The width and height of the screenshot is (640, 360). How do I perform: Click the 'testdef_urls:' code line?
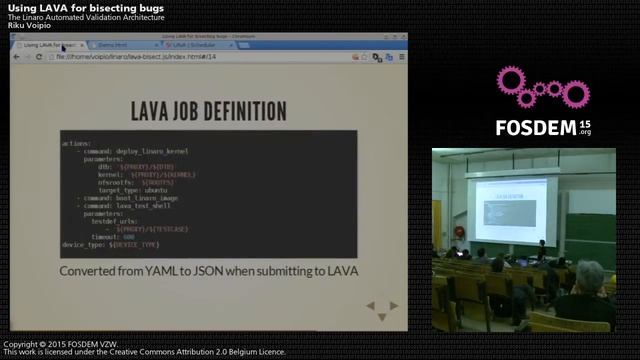[x=114, y=221]
